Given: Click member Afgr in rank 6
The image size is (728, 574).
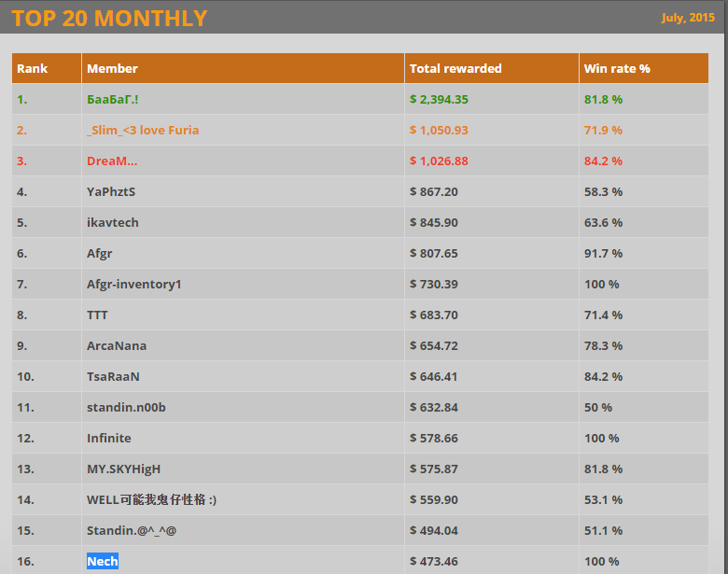Looking at the screenshot, I should click(x=99, y=254).
